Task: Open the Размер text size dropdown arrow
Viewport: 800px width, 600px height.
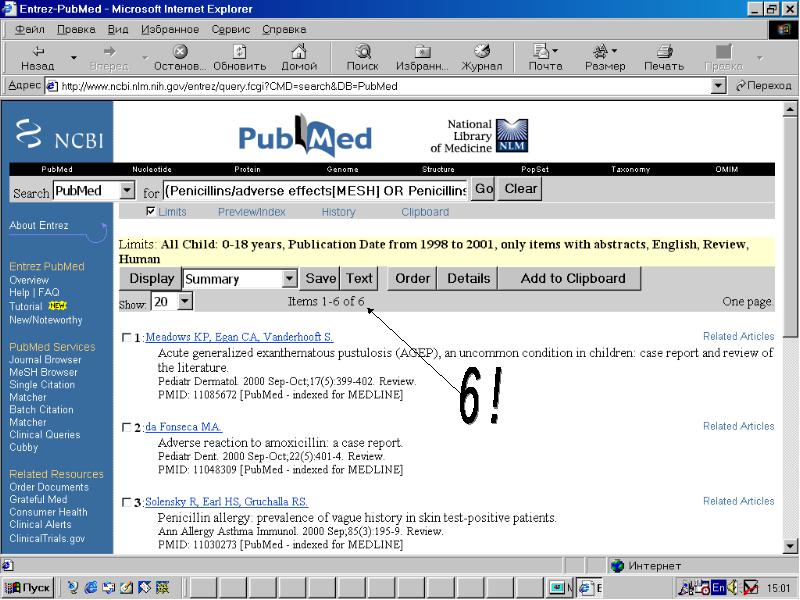Action: click(x=614, y=51)
